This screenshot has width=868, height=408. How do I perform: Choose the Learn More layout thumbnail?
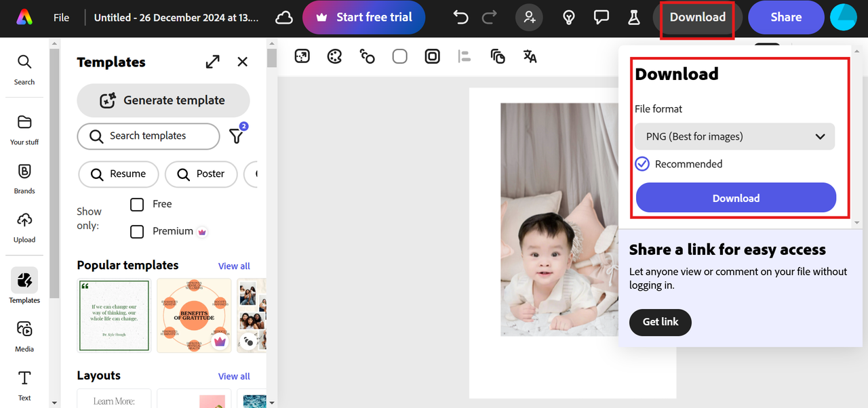pyautogui.click(x=114, y=399)
